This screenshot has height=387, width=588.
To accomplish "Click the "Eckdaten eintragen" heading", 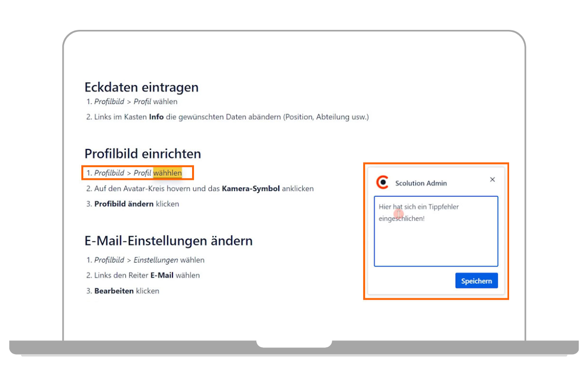I will (141, 87).
